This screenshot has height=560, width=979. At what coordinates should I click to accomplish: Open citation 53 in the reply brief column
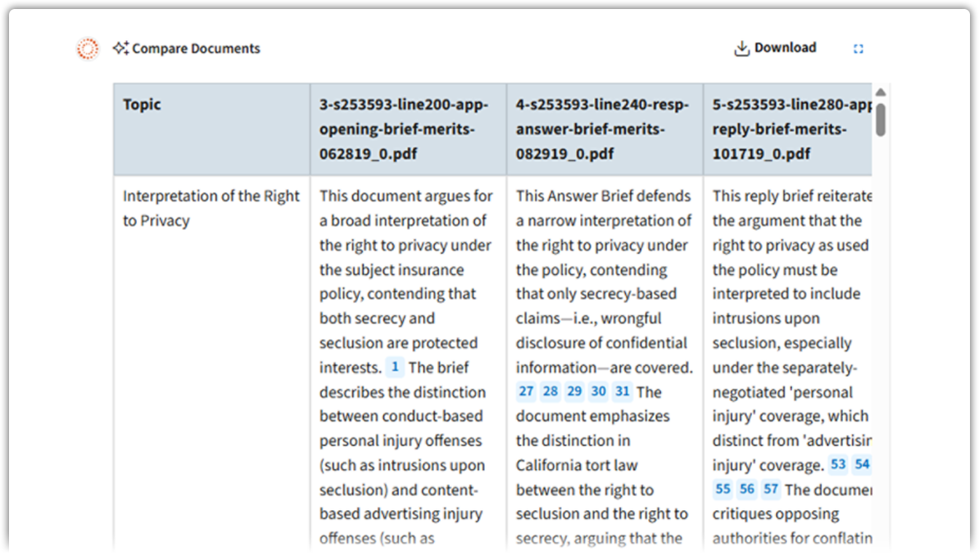click(x=839, y=464)
